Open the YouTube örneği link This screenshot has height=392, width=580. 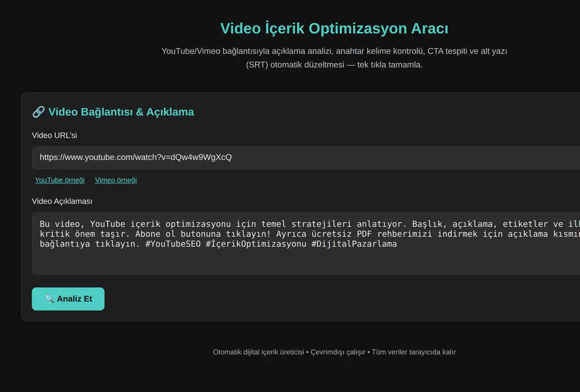tap(60, 180)
